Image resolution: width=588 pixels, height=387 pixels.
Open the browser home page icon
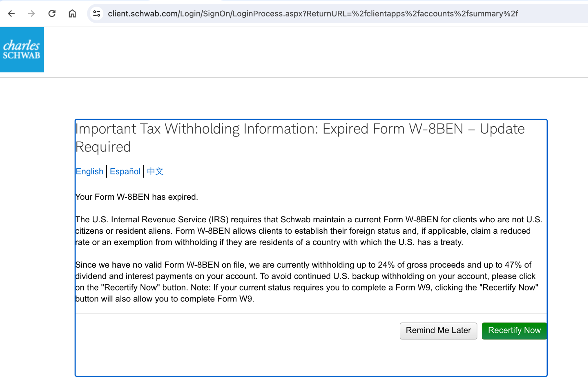[72, 14]
